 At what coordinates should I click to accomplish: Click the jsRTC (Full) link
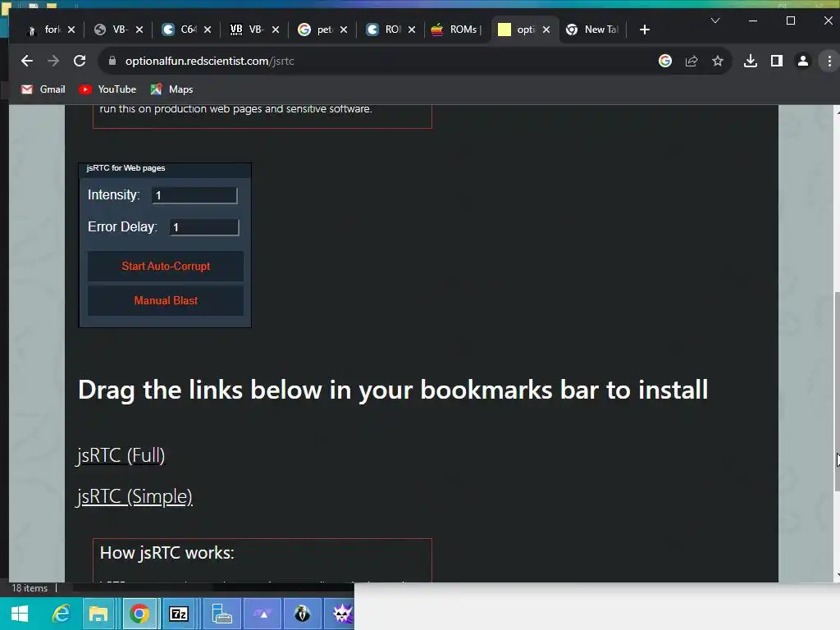point(121,455)
